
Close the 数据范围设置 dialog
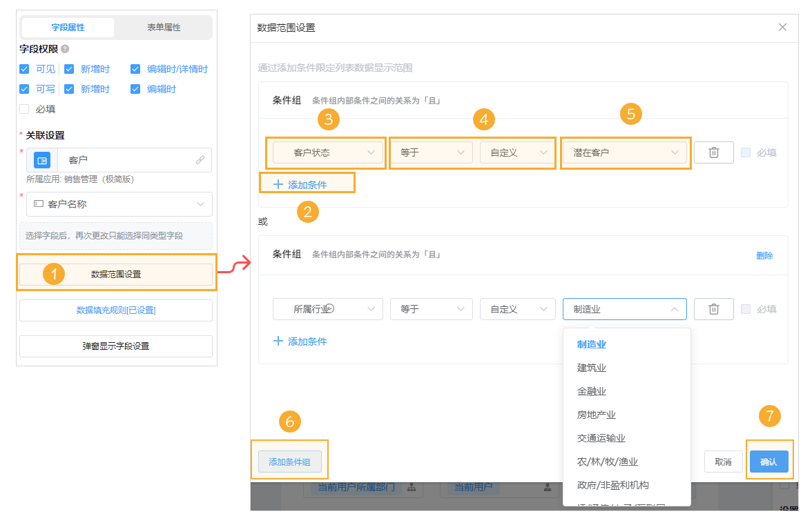click(783, 27)
